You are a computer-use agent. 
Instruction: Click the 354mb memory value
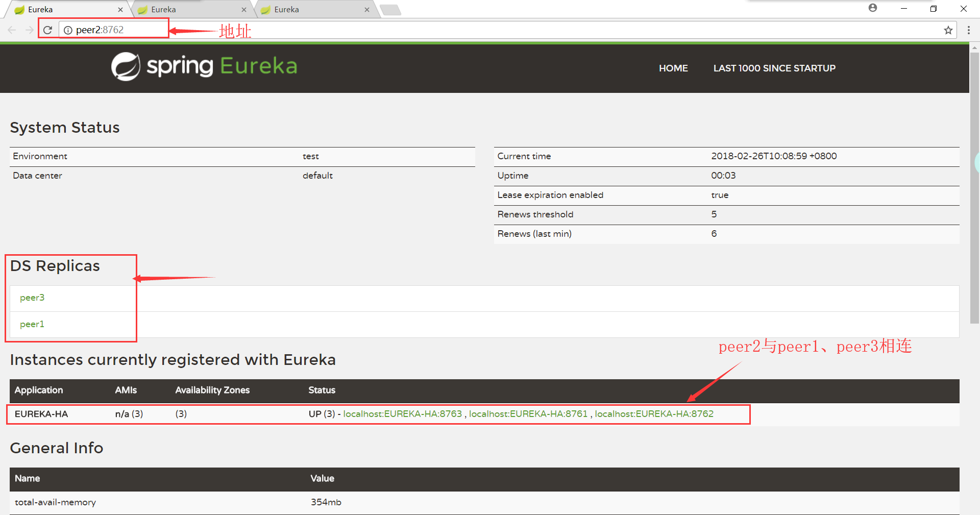326,502
